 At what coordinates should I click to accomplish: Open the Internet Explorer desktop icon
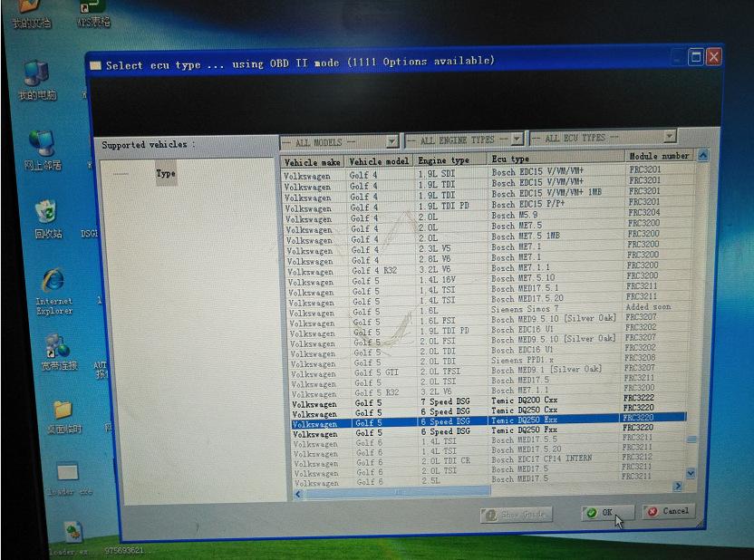tap(53, 283)
